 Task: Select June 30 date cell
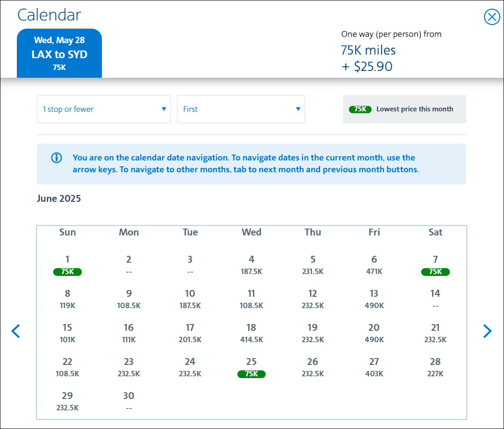tap(129, 401)
